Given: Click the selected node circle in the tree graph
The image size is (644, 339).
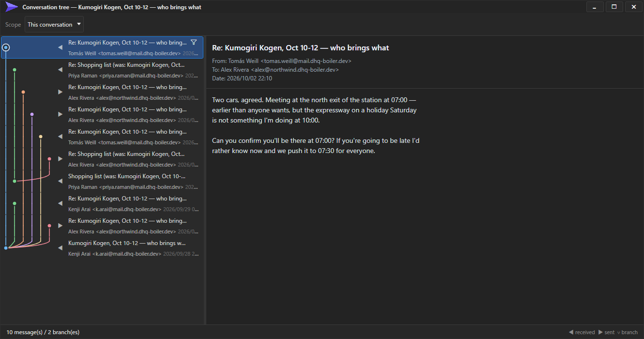Looking at the screenshot, I should tap(6, 47).
